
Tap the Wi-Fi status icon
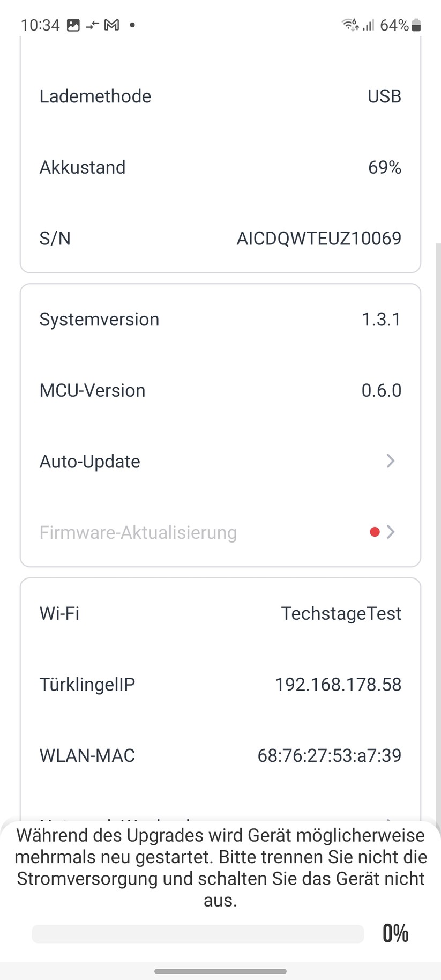(348, 24)
